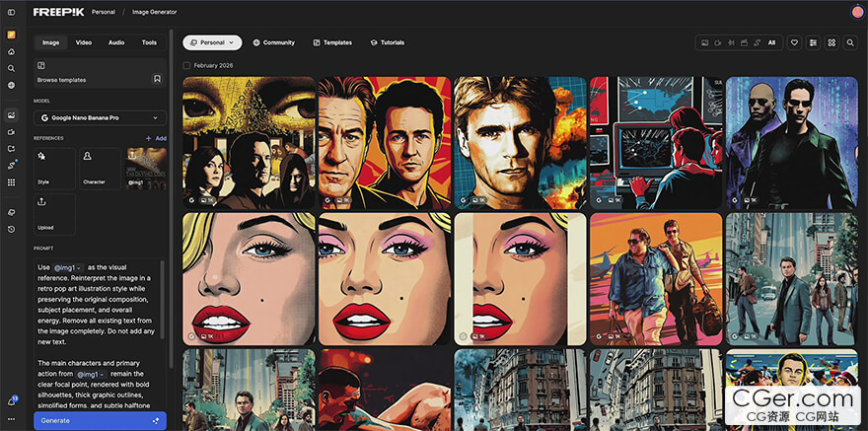This screenshot has width=868, height=431.
Task: Click the home icon in left sidebar
Action: pyautogui.click(x=12, y=51)
